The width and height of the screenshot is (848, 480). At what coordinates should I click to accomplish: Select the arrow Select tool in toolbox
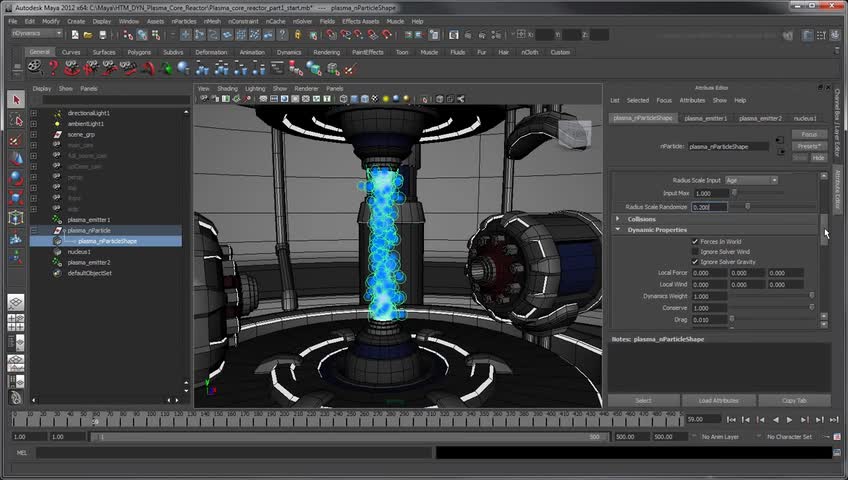(16, 100)
